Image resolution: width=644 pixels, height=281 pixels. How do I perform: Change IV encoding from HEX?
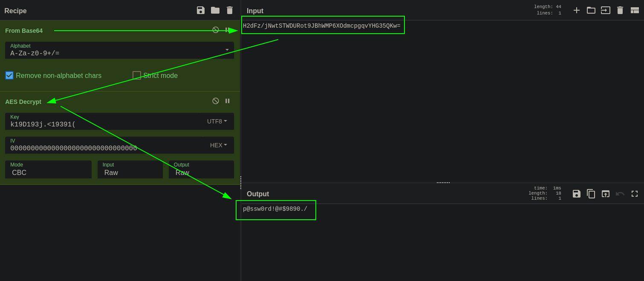(x=219, y=145)
